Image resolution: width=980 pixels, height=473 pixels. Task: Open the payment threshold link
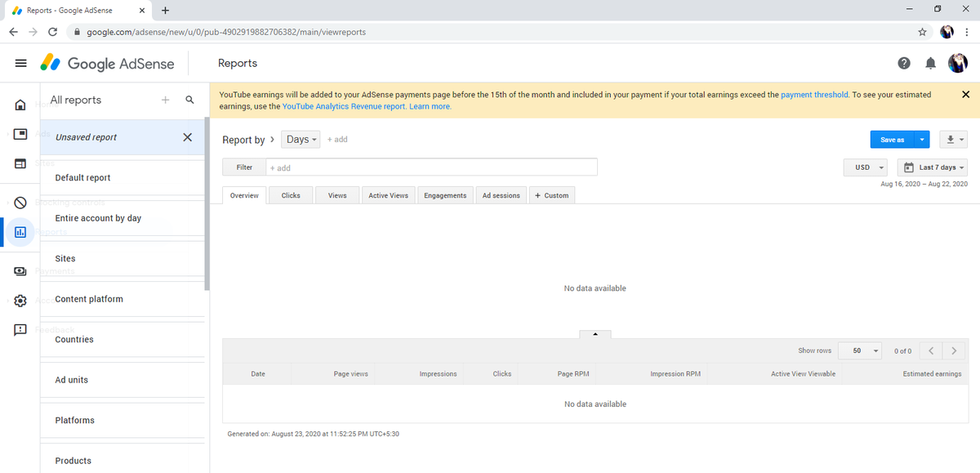tap(814, 95)
